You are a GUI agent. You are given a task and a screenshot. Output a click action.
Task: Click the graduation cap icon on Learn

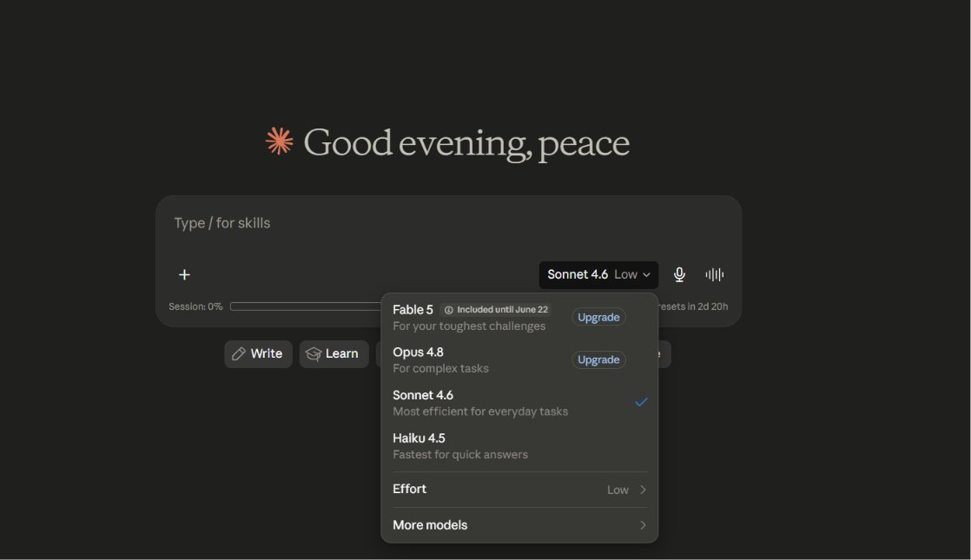click(314, 354)
